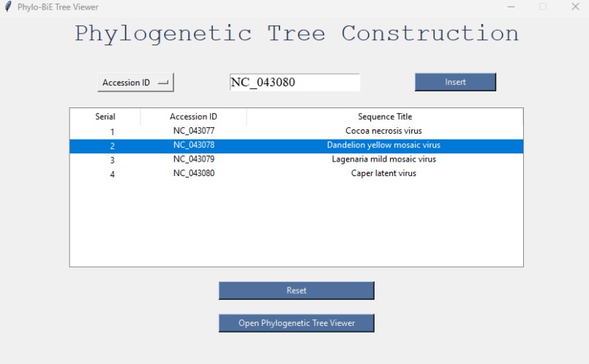This screenshot has width=589, height=364.
Task: Click the NC_043077 accession cell
Action: (194, 131)
